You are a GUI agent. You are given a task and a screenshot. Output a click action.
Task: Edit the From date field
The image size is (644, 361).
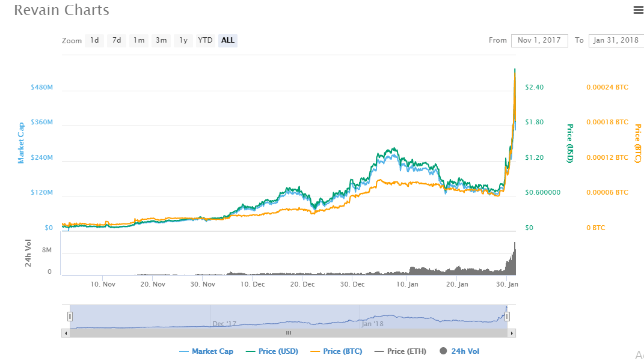point(539,40)
